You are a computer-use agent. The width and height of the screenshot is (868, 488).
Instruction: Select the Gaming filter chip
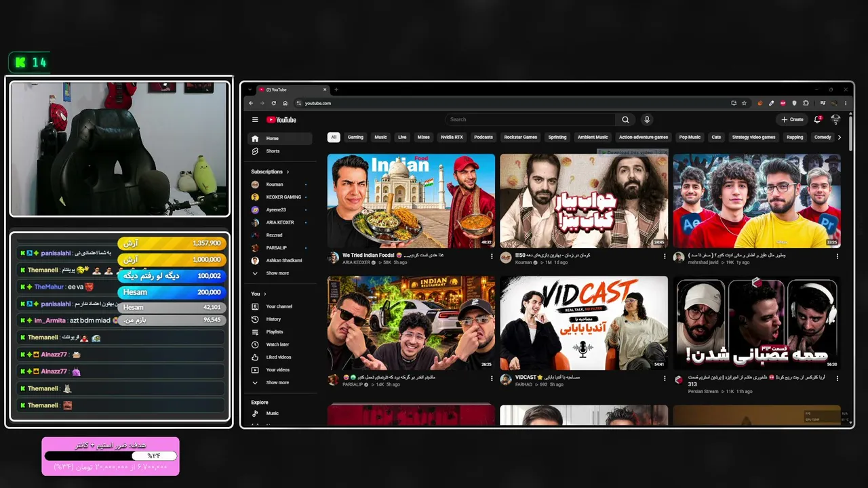click(355, 137)
